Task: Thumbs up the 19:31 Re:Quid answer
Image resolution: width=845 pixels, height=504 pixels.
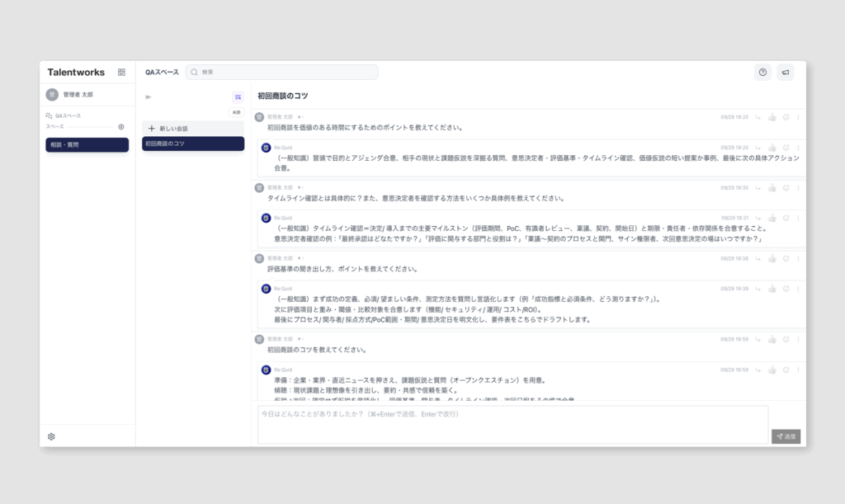Action: [x=772, y=219]
